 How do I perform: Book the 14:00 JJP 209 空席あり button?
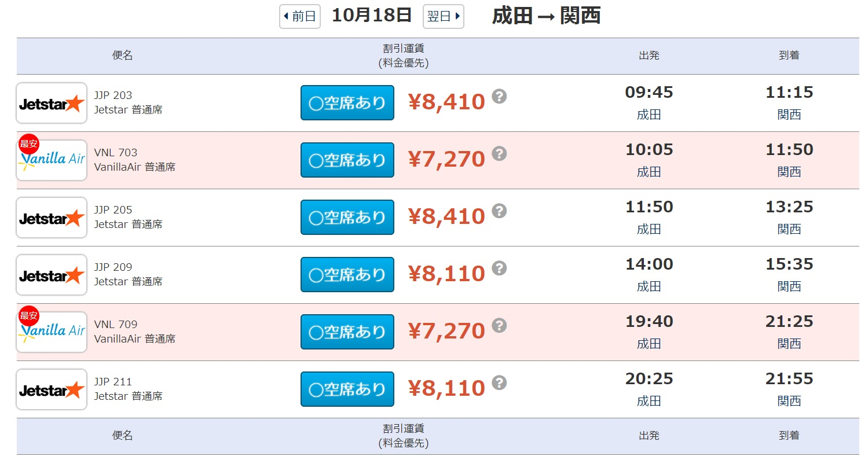tap(347, 275)
